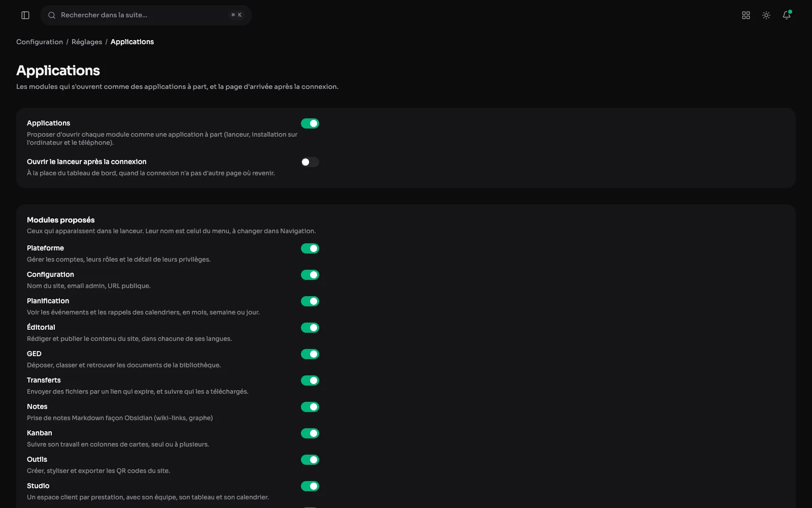
Task: Toggle off the GED module
Action: (310, 354)
